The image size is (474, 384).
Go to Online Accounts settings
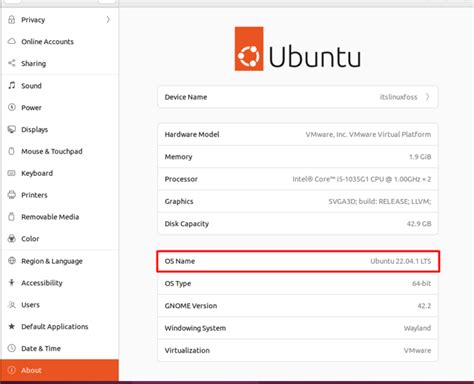pyautogui.click(x=59, y=41)
